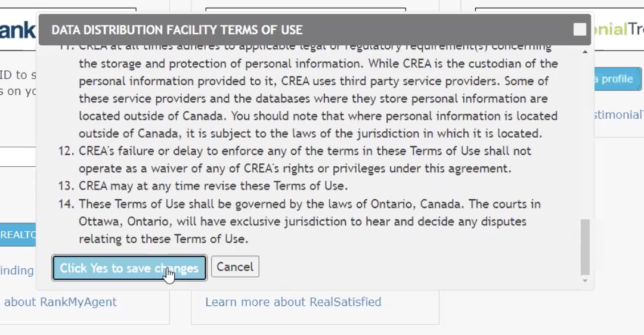Click the empty scrollbar track above the thumb

[585, 137]
